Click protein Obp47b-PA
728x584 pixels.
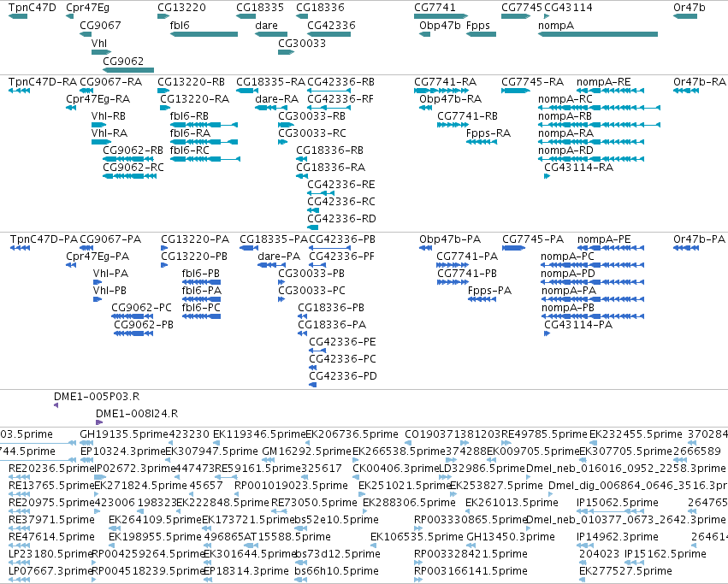tap(450, 239)
